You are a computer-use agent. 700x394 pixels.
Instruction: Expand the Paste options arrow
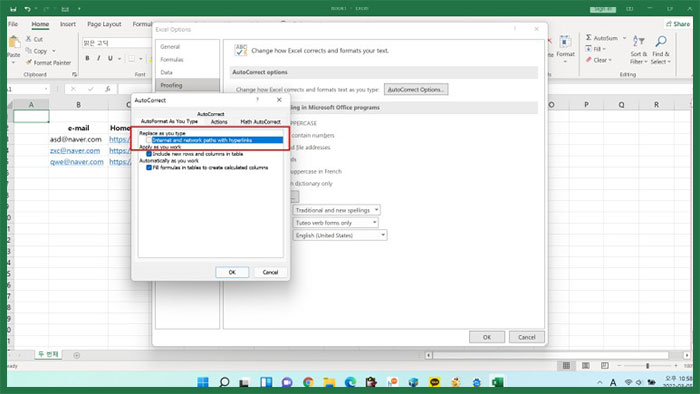[13, 63]
